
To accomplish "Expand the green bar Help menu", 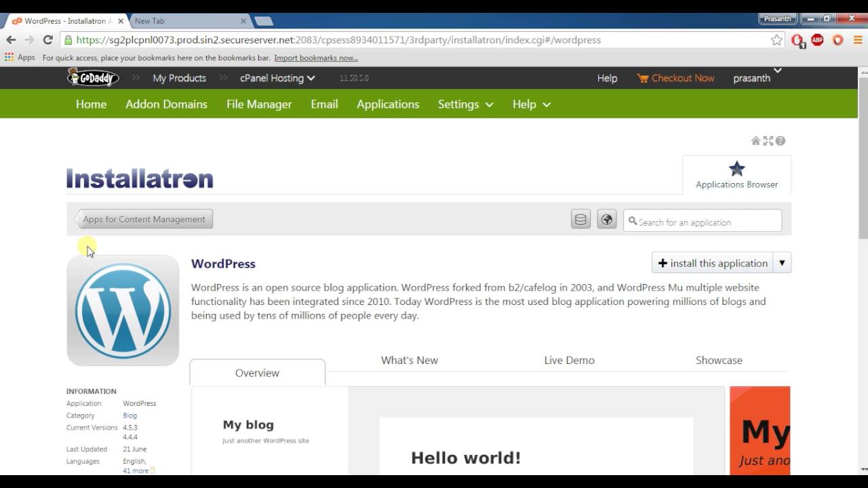I will point(531,104).
